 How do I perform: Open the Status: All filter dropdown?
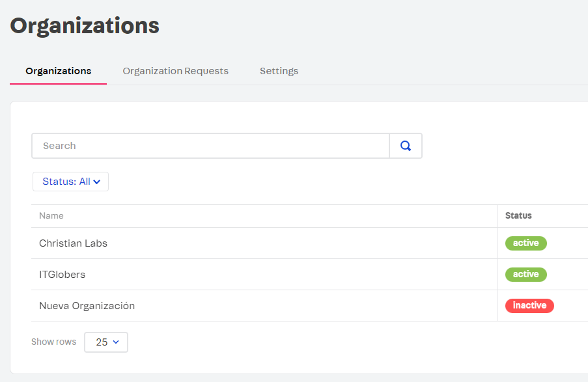tap(70, 182)
